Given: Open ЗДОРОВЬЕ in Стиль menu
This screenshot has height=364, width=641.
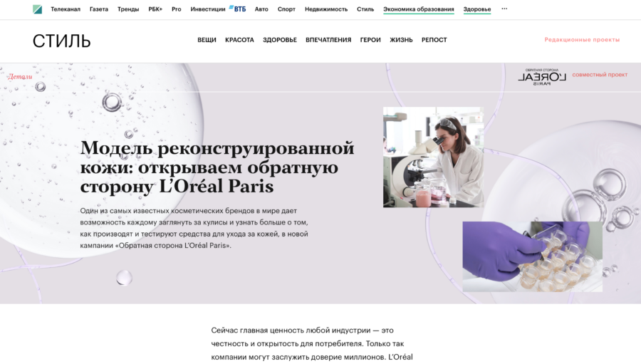Looking at the screenshot, I should click(280, 40).
